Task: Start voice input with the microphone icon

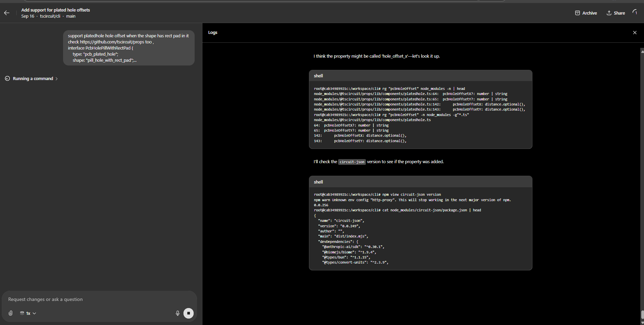Action: [x=177, y=313]
